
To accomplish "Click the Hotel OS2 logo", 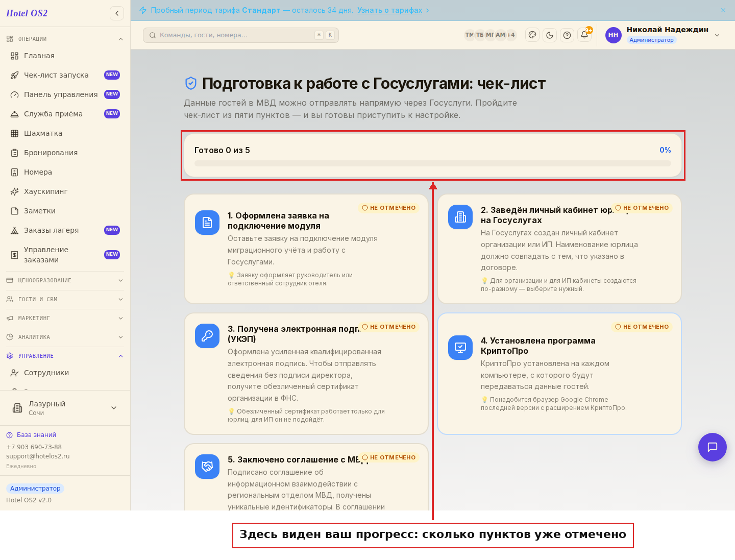I will point(27,13).
